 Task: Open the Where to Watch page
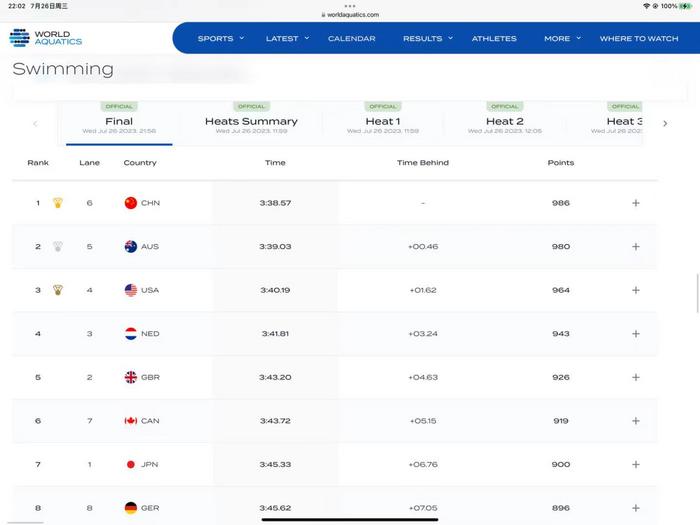click(638, 38)
